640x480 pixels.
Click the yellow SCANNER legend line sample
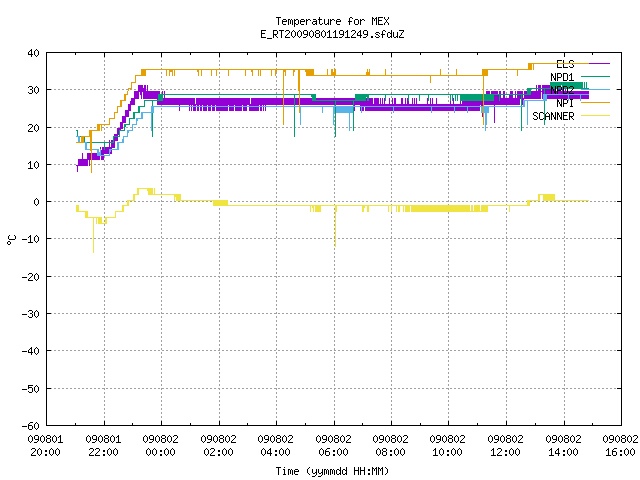coord(595,116)
